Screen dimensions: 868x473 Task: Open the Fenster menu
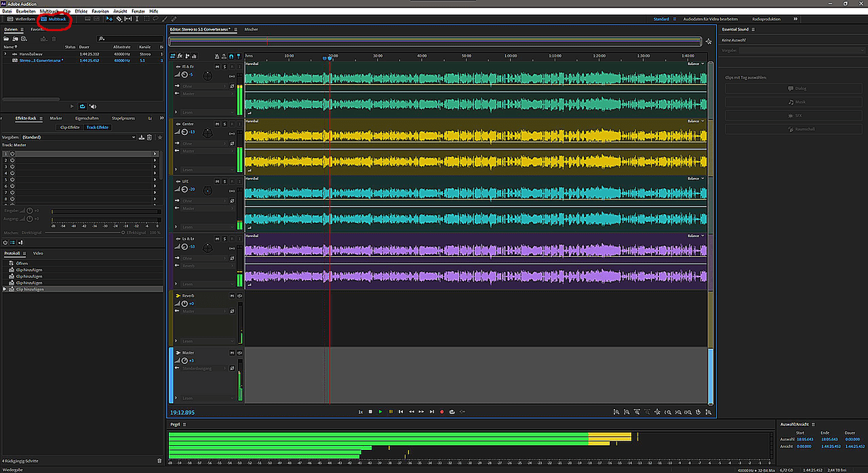[138, 12]
